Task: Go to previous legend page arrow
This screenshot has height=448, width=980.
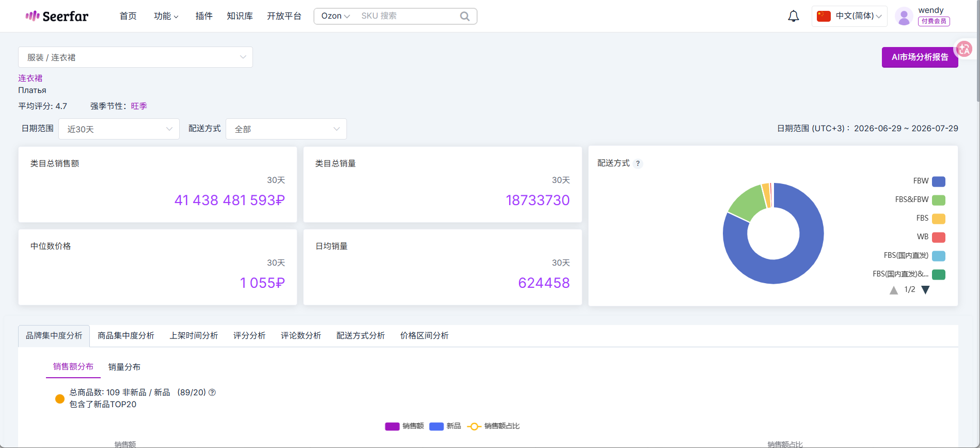Action: point(894,290)
